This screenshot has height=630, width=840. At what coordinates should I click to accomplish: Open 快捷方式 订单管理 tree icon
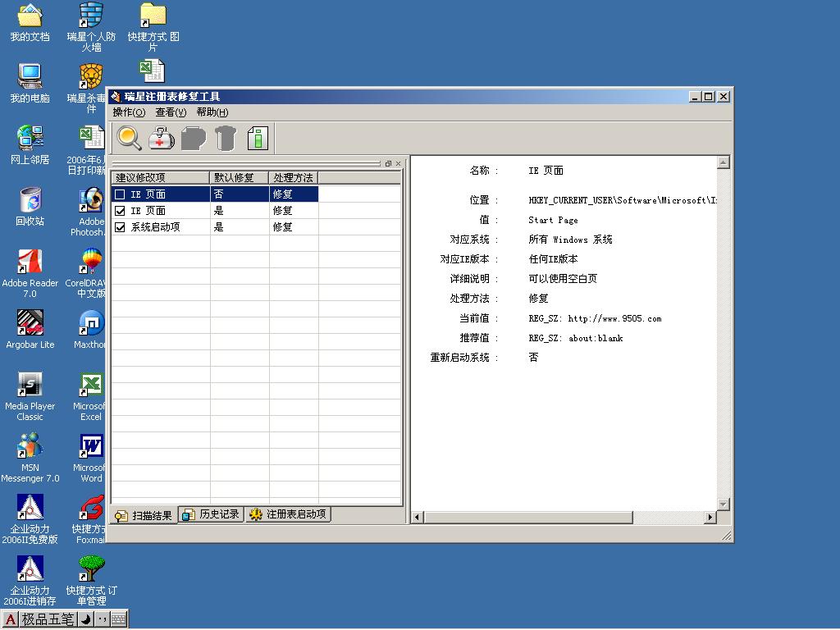91,582
